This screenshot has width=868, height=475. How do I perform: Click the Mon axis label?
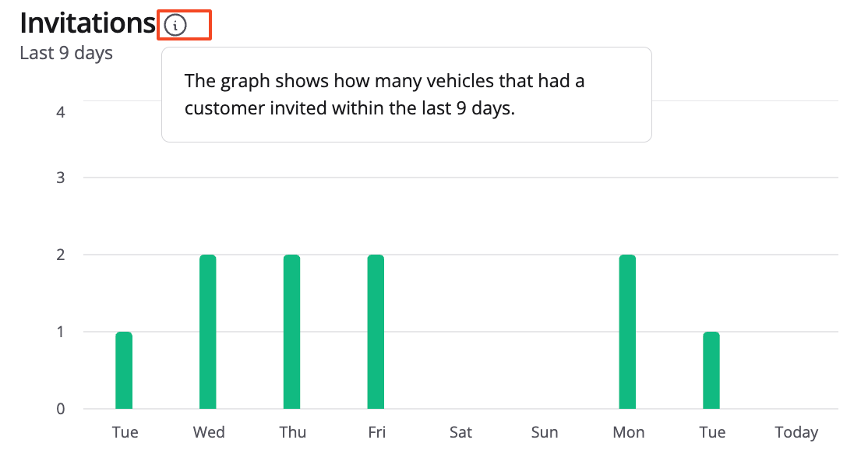click(x=629, y=432)
